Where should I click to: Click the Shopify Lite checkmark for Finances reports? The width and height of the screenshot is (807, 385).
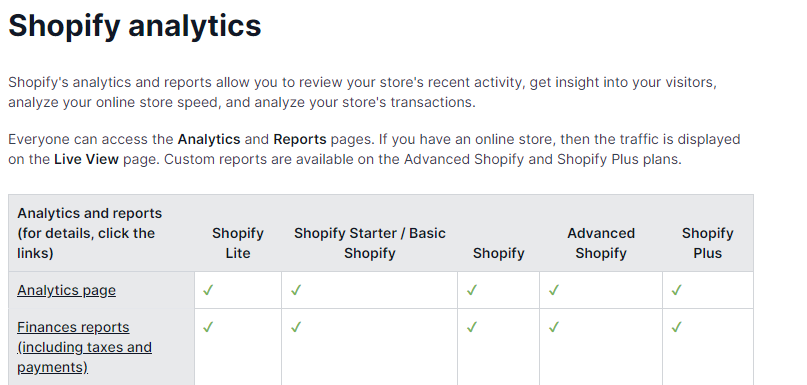pyautogui.click(x=208, y=327)
